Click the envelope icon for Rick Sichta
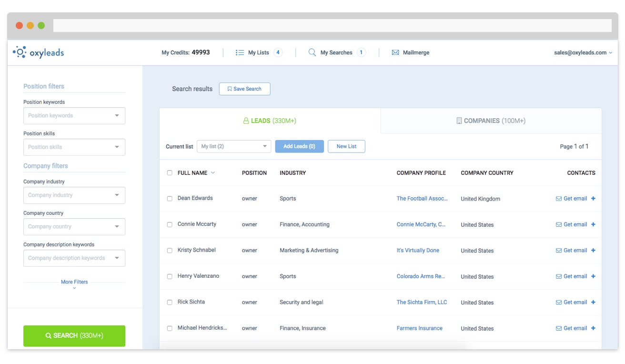The image size is (625, 364). (x=559, y=302)
